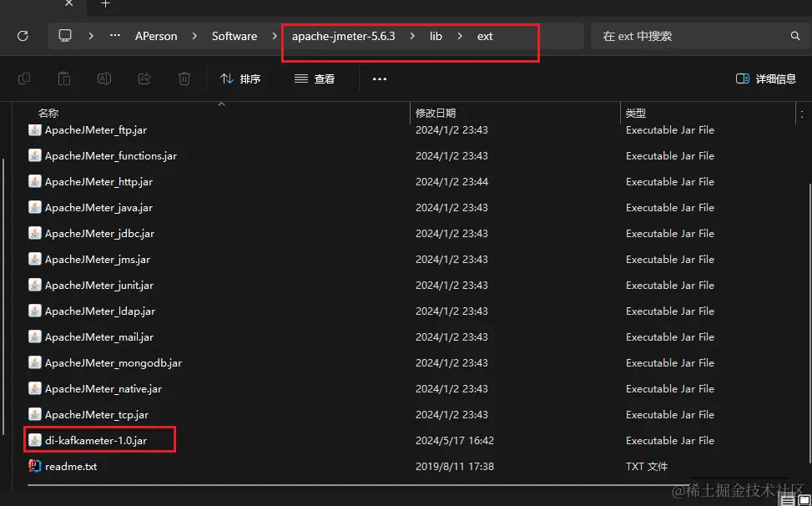812x506 pixels.
Task: Toggle the 详细信息 details pane
Action: [766, 78]
